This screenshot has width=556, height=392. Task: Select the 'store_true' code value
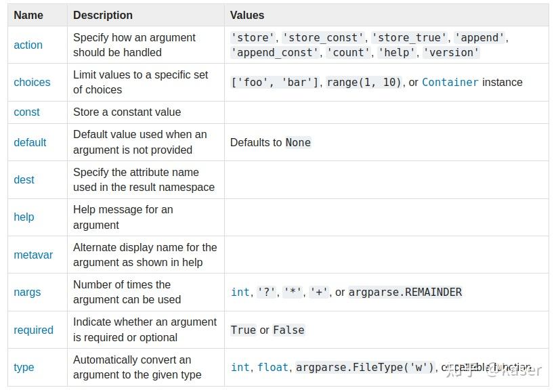point(412,37)
